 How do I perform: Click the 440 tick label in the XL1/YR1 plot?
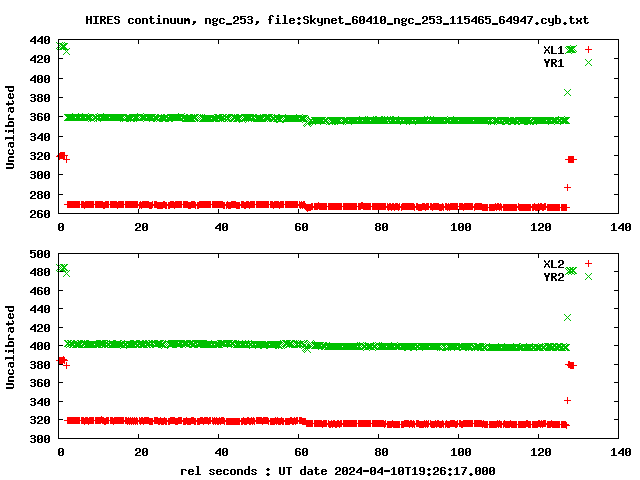point(40,40)
